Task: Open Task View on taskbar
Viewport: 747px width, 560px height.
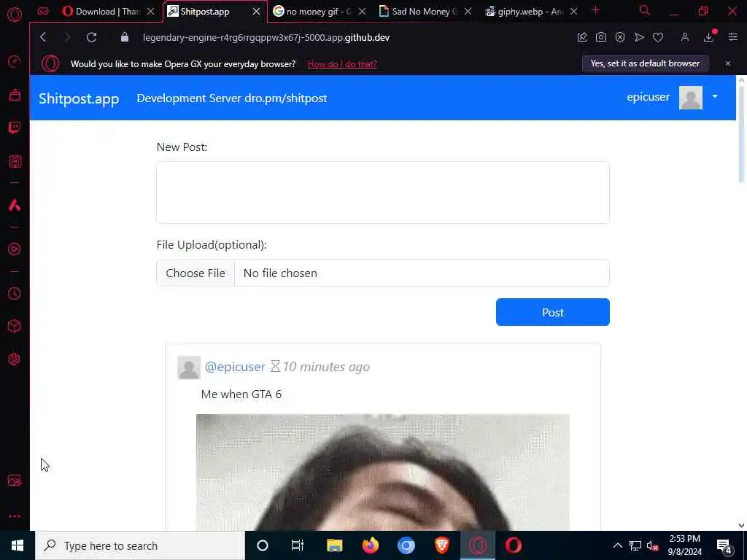Action: (298, 545)
